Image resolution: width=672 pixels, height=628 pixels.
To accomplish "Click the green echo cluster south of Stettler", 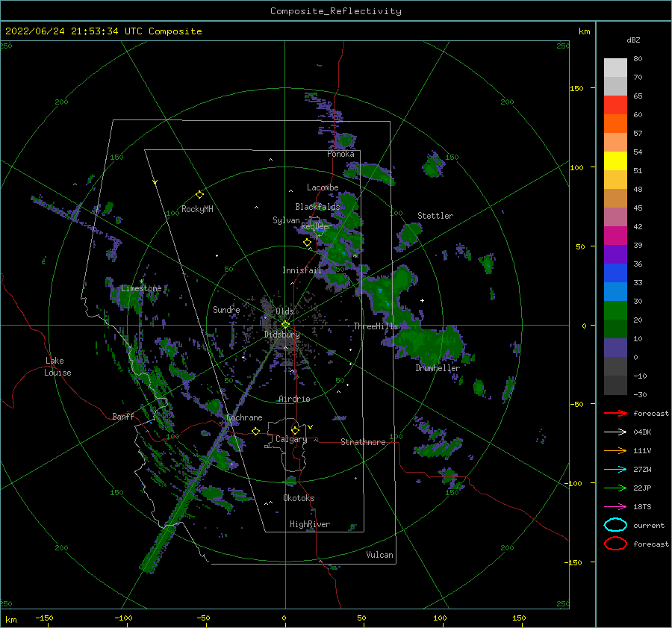I will [x=409, y=237].
